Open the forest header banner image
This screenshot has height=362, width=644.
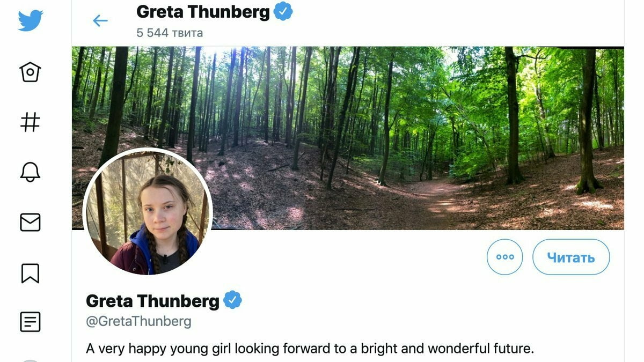348,138
